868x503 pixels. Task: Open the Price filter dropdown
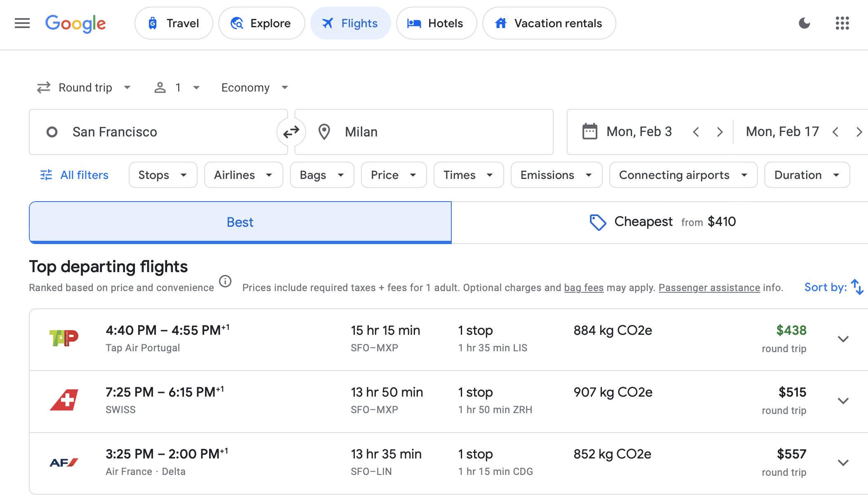click(394, 175)
